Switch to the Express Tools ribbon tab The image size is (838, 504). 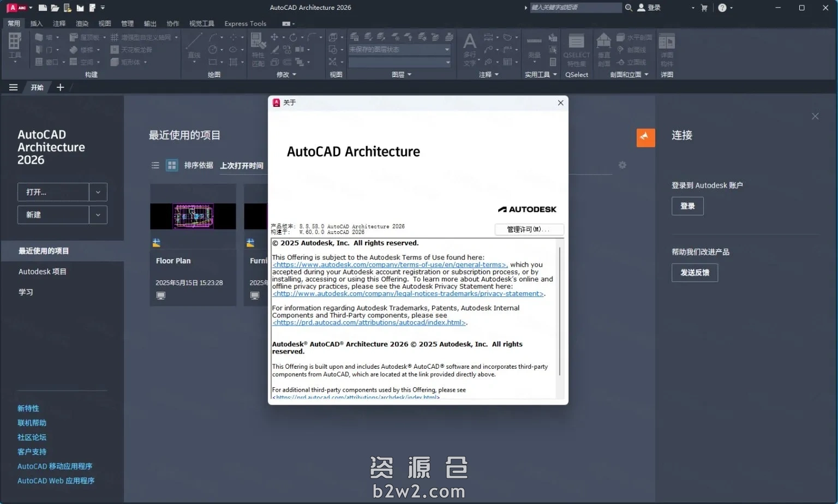[x=245, y=23]
